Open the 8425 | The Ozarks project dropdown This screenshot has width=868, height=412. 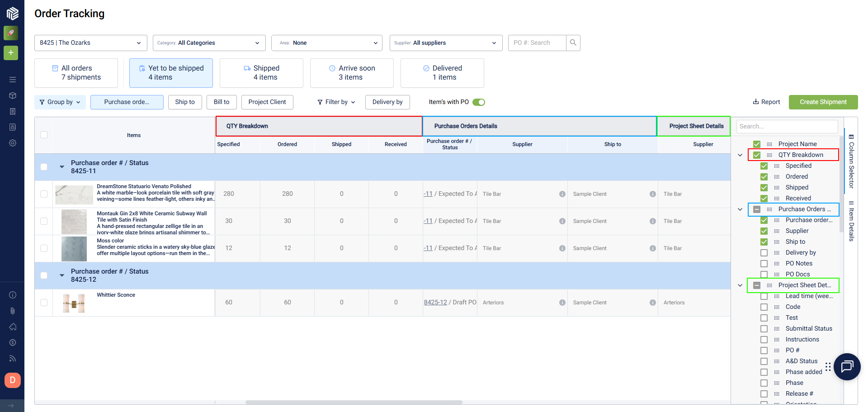click(91, 43)
